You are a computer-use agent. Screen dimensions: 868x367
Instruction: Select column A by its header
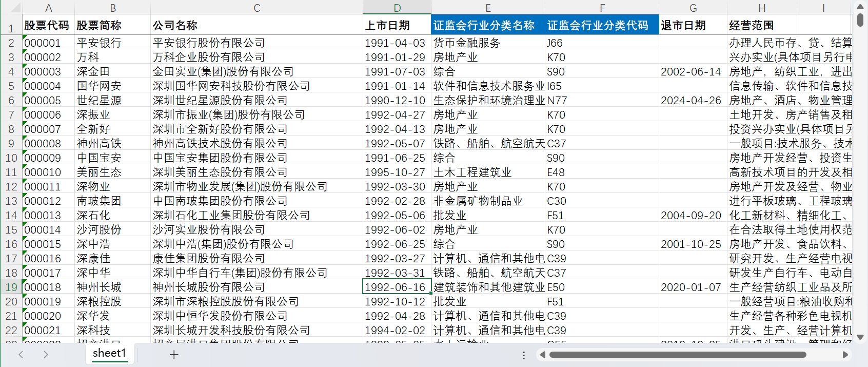(49, 8)
